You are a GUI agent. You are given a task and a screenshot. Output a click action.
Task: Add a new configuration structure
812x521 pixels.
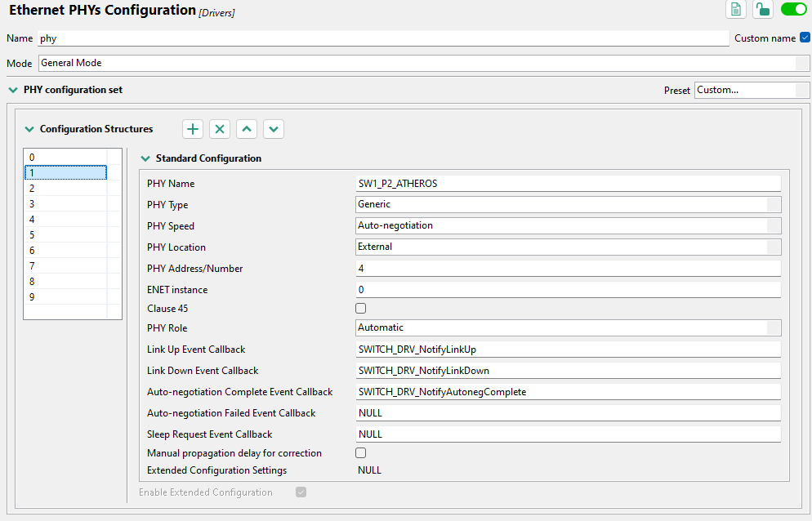192,128
